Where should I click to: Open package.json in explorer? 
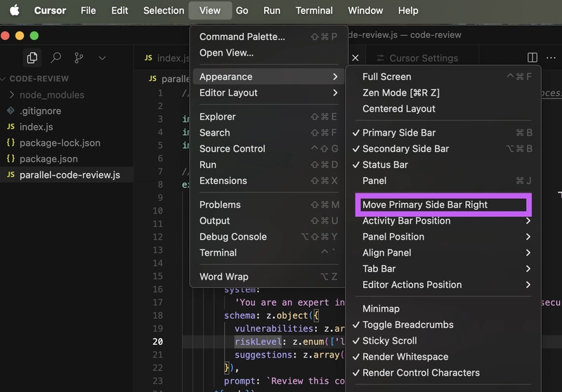pyautogui.click(x=66, y=159)
